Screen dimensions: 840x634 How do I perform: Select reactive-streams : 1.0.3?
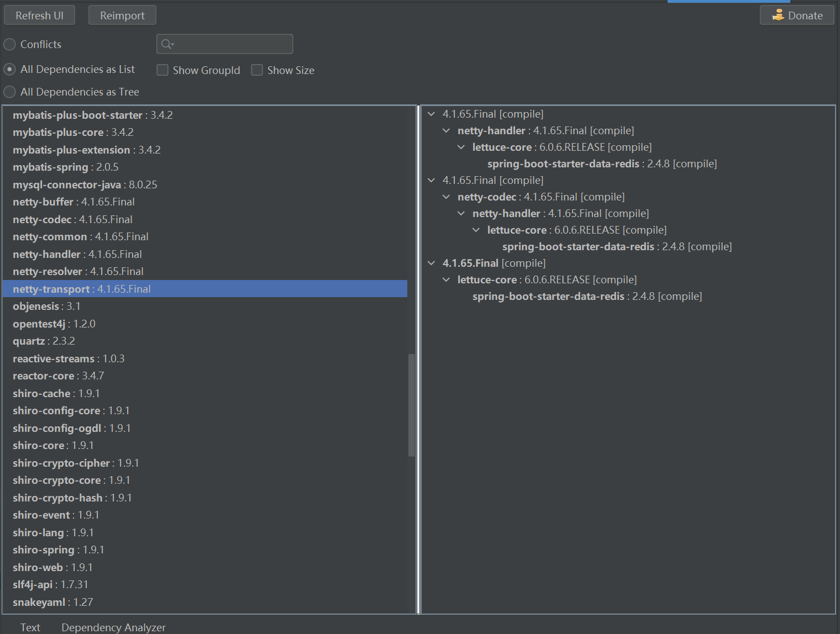coord(205,358)
